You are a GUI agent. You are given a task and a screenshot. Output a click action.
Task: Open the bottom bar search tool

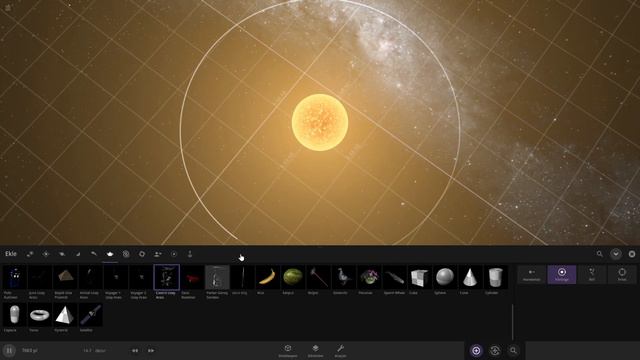click(513, 351)
